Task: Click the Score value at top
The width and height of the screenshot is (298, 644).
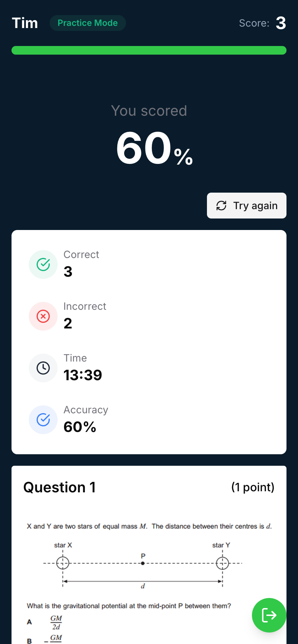Action: click(x=281, y=23)
